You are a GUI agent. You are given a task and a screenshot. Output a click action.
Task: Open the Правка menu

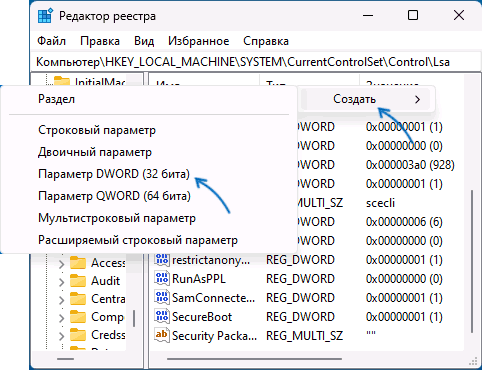100,41
